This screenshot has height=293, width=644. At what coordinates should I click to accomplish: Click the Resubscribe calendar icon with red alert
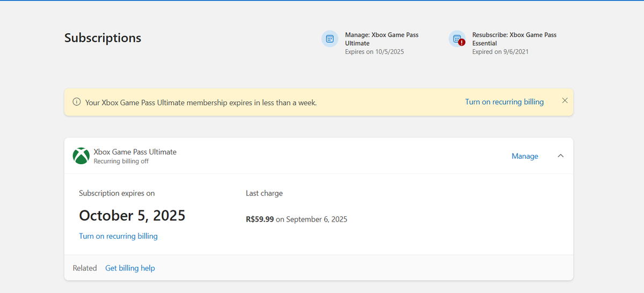tap(457, 39)
